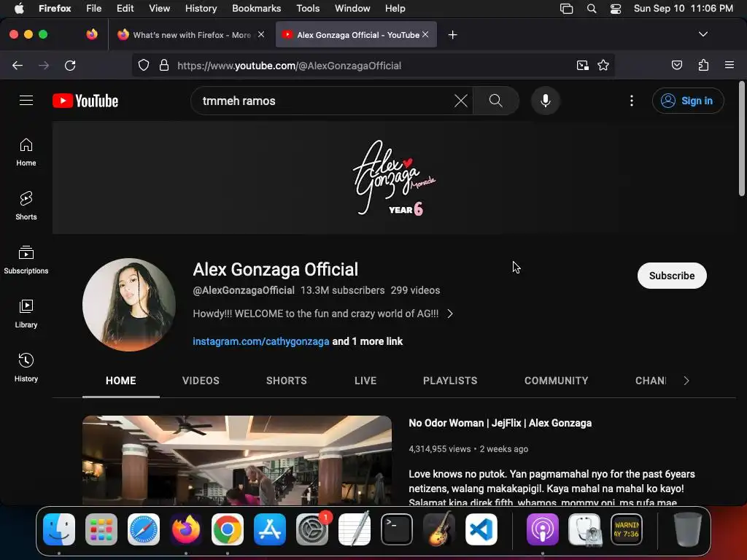Close the Alex Gonzaga Official tab
This screenshot has height=560, width=747.
[x=425, y=34]
